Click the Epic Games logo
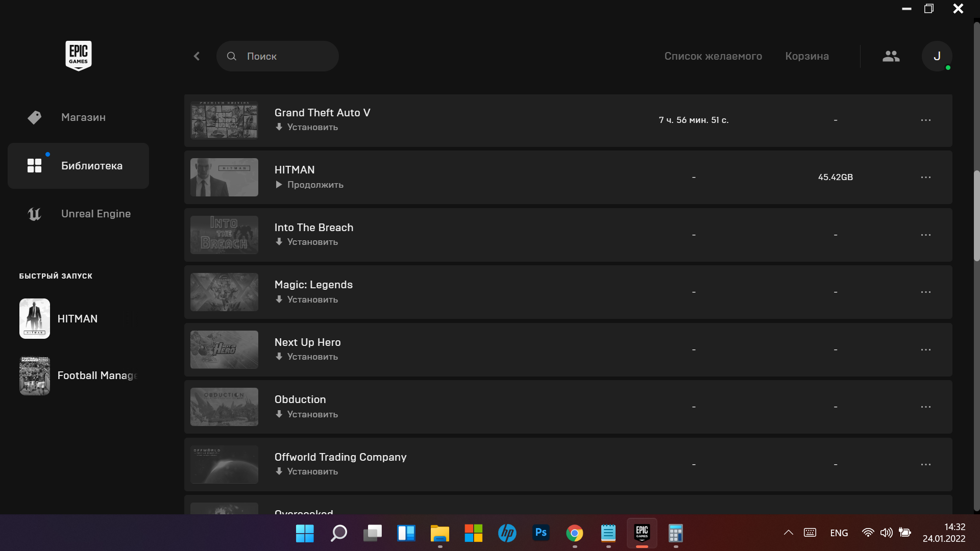This screenshot has width=980, height=551. pos(78,56)
